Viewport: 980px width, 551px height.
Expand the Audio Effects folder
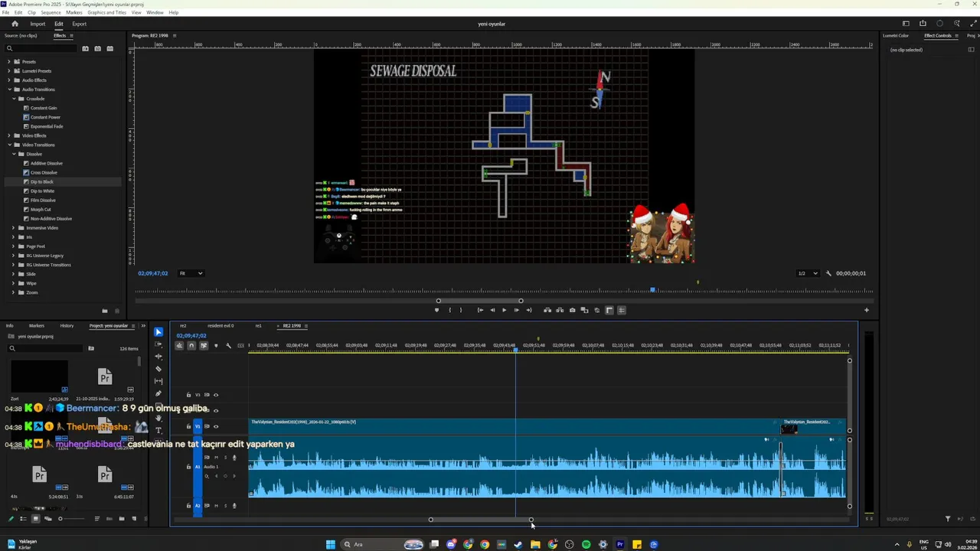pyautogui.click(x=8, y=80)
